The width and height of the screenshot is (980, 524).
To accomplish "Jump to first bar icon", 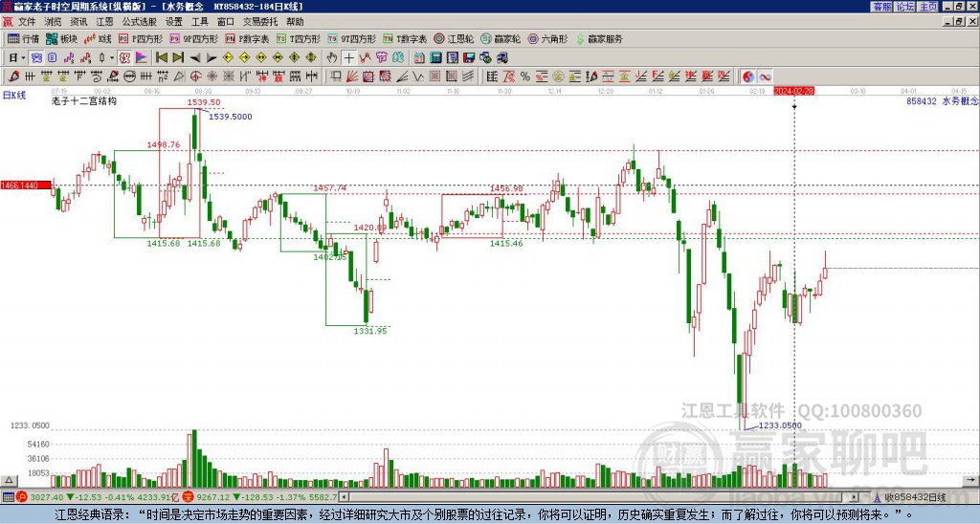I will 161,58.
